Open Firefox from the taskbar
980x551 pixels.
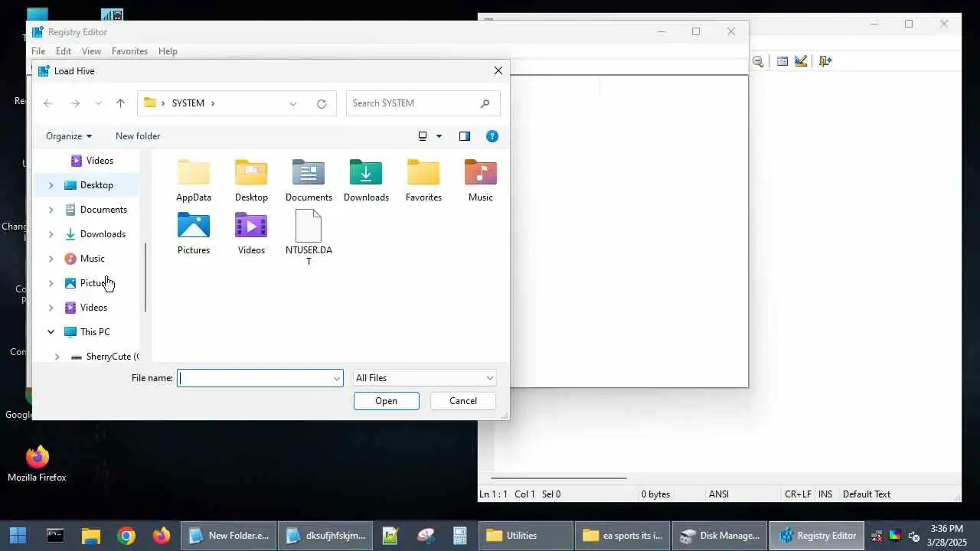tap(162, 535)
